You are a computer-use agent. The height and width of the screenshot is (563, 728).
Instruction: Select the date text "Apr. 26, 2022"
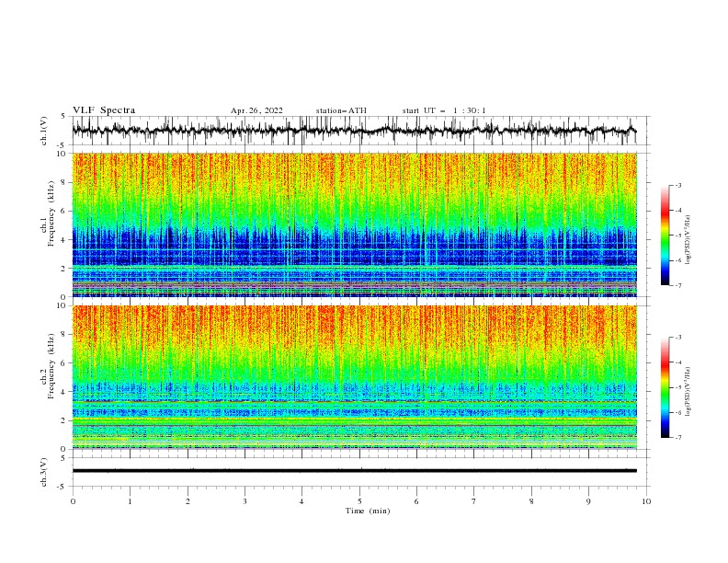pos(256,110)
